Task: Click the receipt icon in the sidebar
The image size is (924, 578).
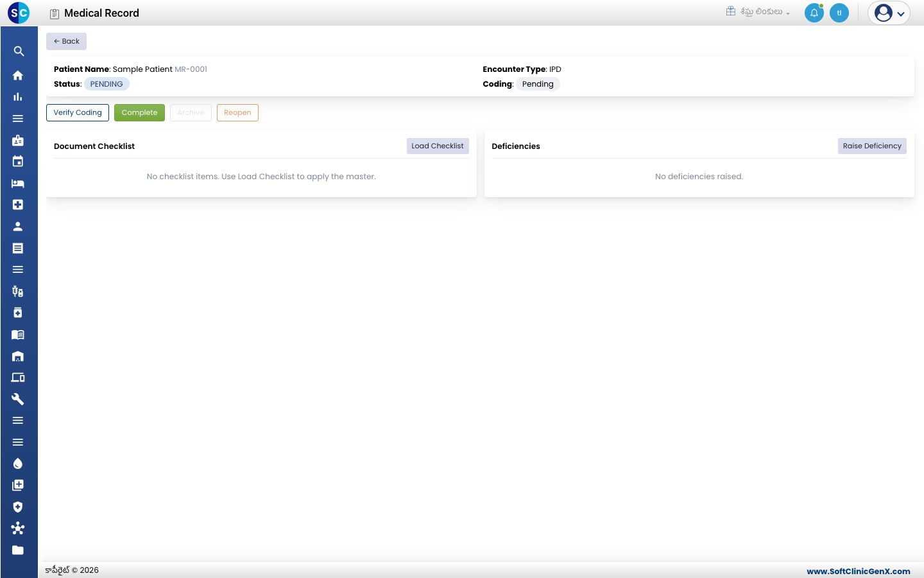Action: click(18, 248)
